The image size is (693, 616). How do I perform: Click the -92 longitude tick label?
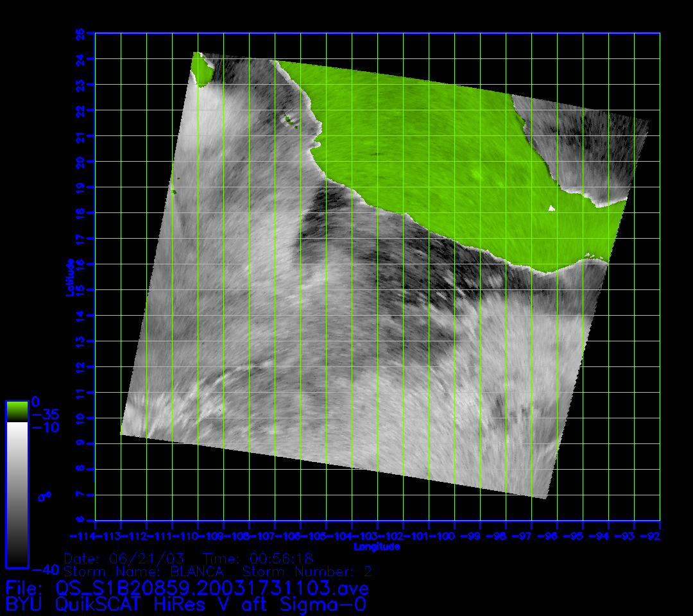[654, 536]
